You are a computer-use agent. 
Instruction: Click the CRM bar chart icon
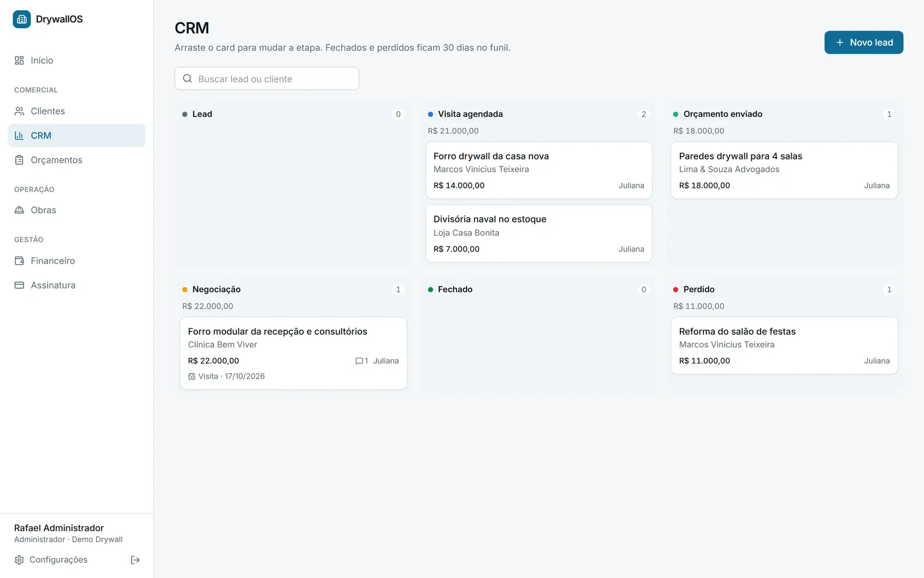(19, 135)
